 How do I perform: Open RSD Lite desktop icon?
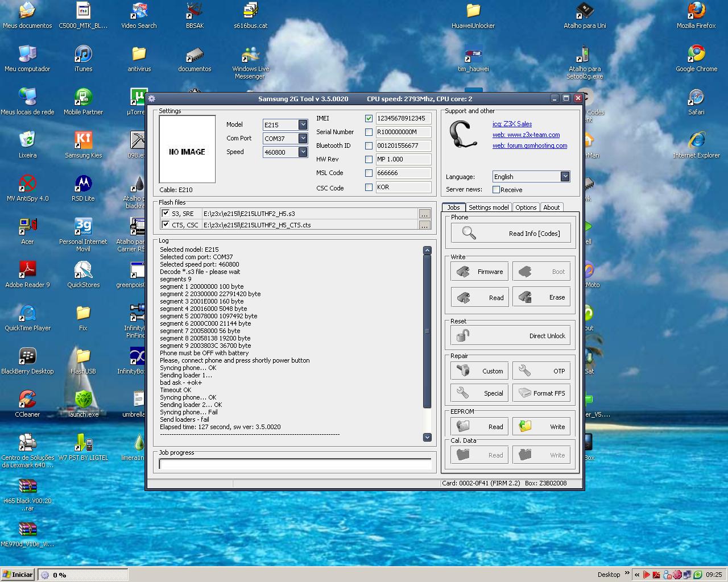[83, 188]
